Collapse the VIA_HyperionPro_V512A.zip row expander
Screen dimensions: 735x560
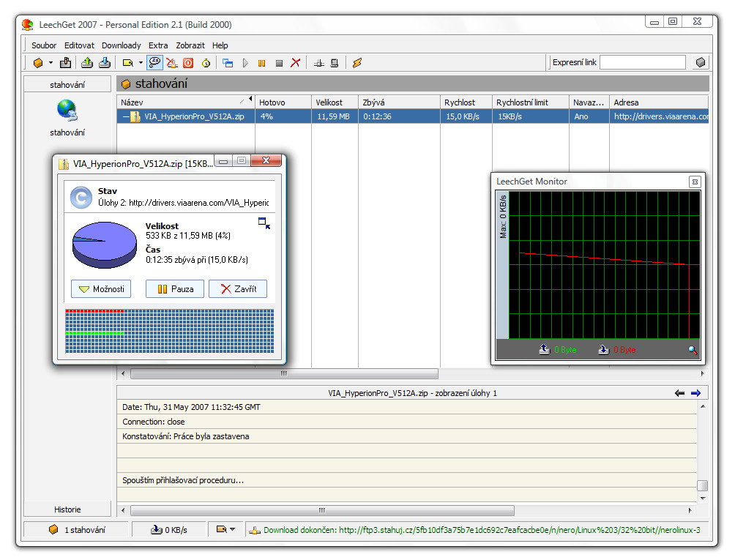[x=125, y=116]
